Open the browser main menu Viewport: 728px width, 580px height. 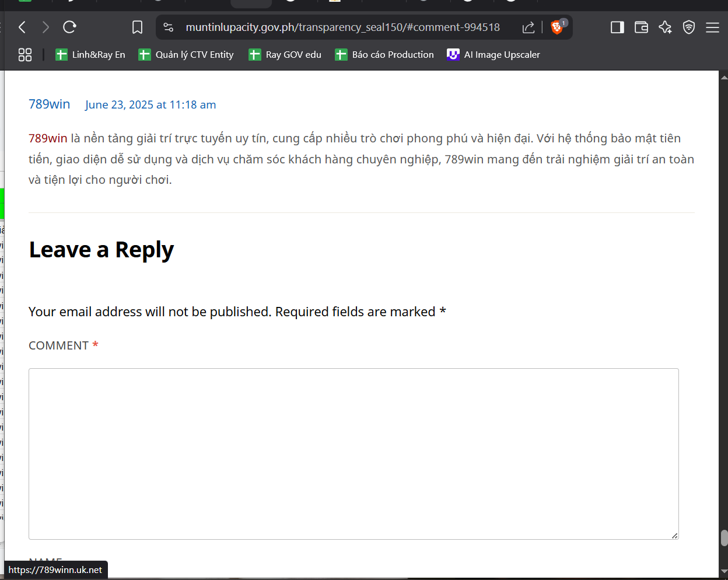pos(712,27)
